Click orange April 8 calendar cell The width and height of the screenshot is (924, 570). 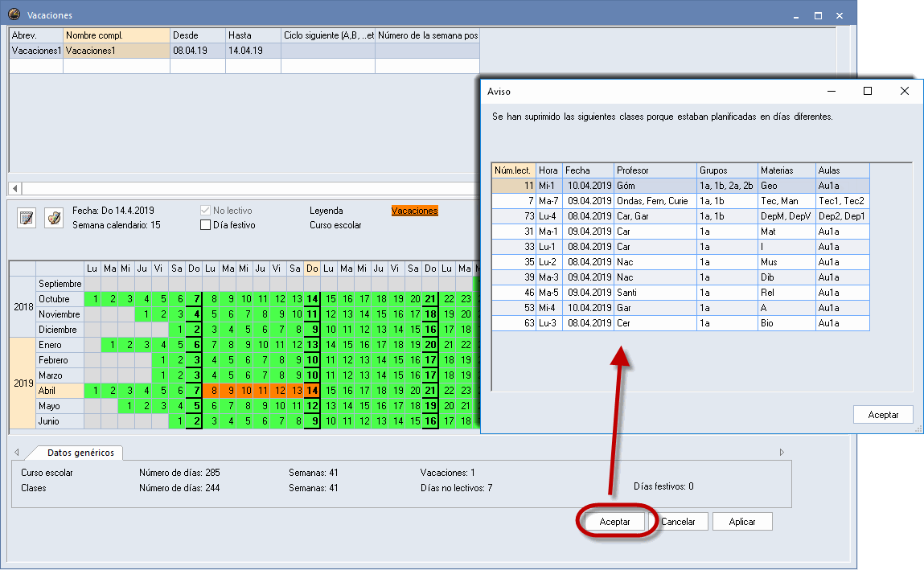tap(211, 391)
